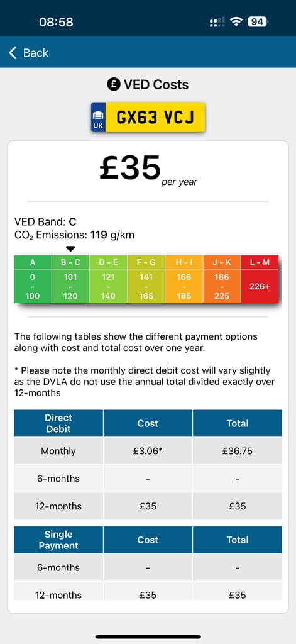Tap the GX63 VCJ registration plate

148,117
